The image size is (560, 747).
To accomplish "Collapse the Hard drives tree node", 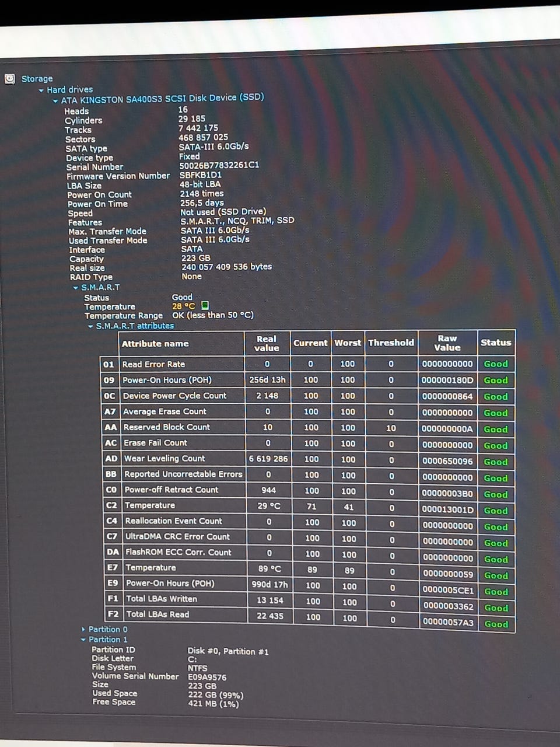I will [x=41, y=90].
